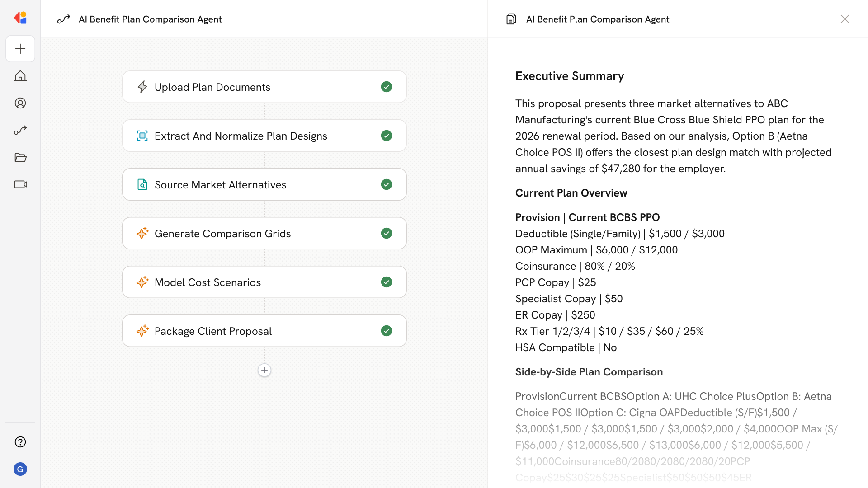Viewport: 868px width, 488px height.
Task: Add a new step below Package Client Proposal
Action: point(264,370)
